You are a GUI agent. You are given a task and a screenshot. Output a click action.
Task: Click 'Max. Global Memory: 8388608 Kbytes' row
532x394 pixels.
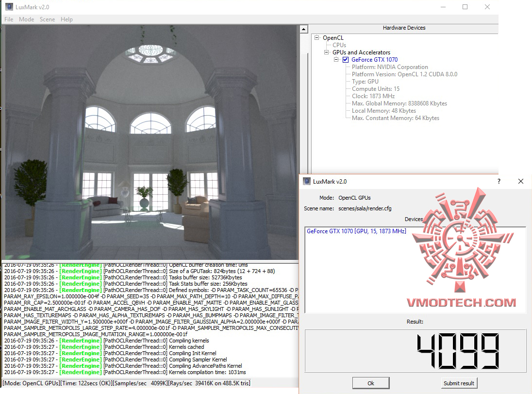pyautogui.click(x=399, y=103)
